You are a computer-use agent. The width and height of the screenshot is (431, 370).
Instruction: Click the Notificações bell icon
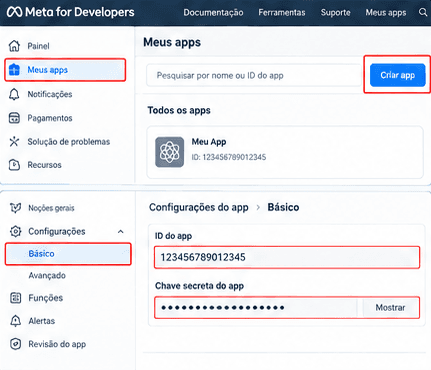click(14, 94)
